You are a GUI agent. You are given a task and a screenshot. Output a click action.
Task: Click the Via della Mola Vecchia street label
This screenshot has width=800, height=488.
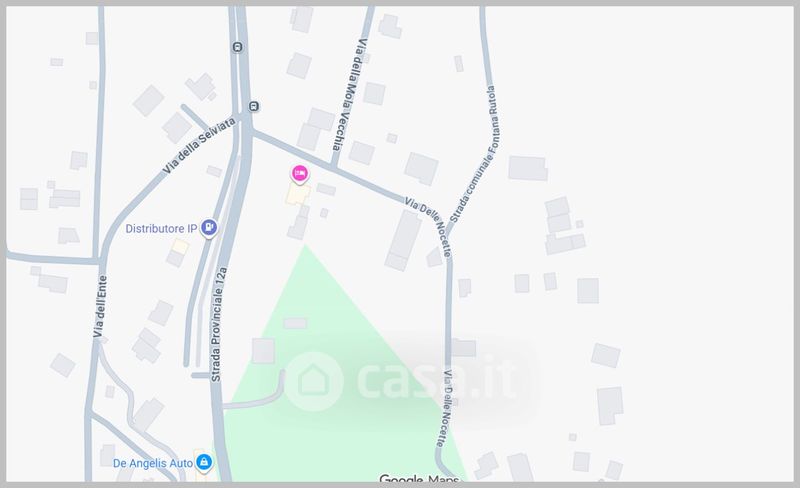tap(350, 95)
